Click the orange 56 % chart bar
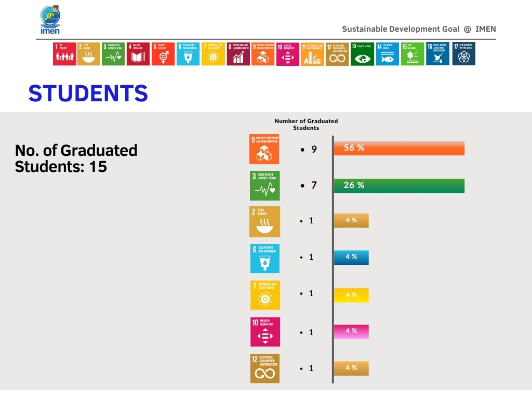 (x=399, y=148)
